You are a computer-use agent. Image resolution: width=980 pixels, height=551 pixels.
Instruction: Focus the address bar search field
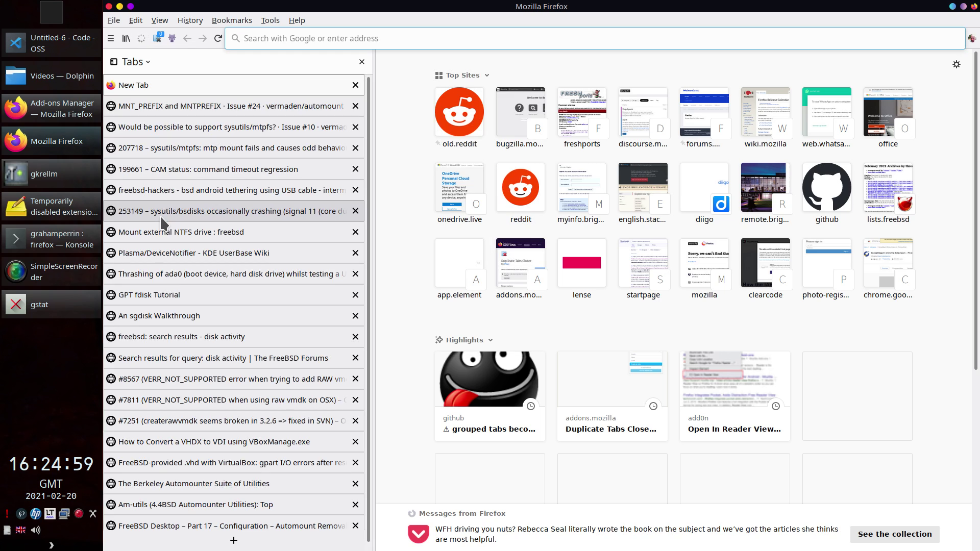pos(595,38)
